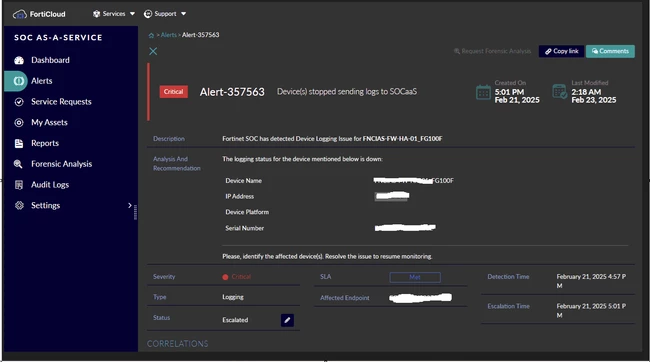
Task: Click the Dashboard gauge icon
Action: click(x=19, y=61)
